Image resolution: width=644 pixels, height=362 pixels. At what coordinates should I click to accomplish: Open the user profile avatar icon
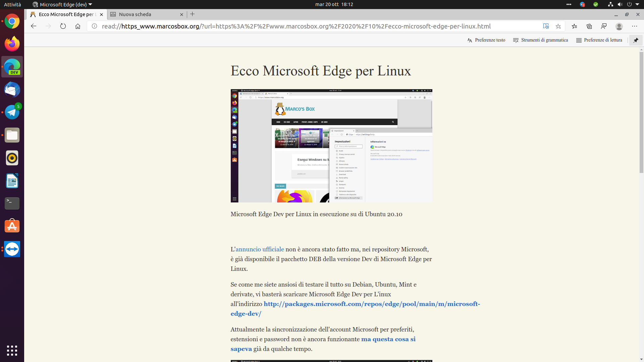tap(619, 26)
